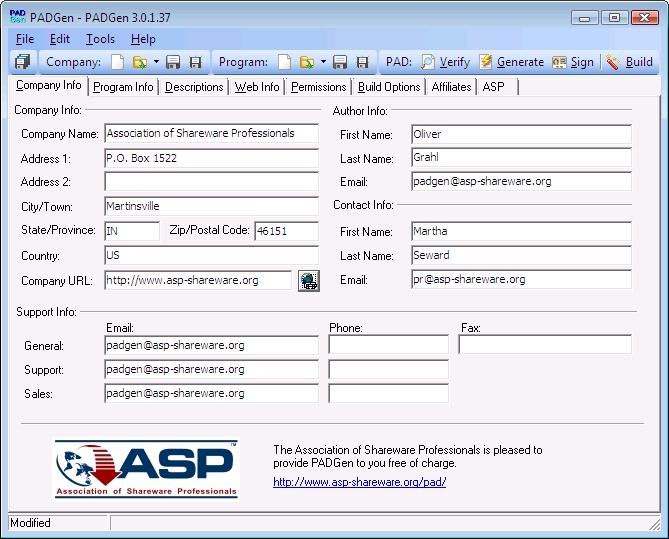Expand the Program open-file dropdown arrow
The width and height of the screenshot is (669, 539).
323,62
